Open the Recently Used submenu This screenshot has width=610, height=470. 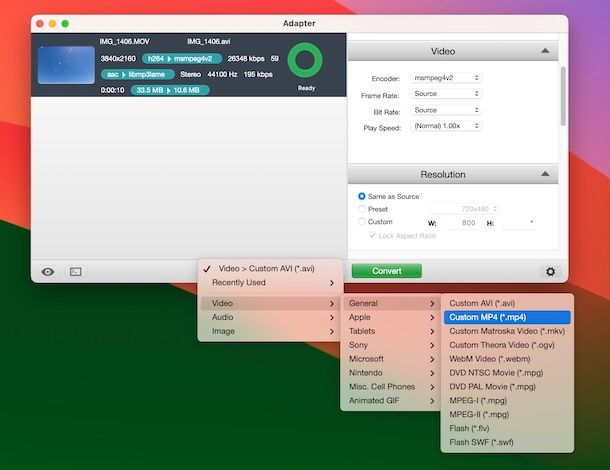(270, 282)
